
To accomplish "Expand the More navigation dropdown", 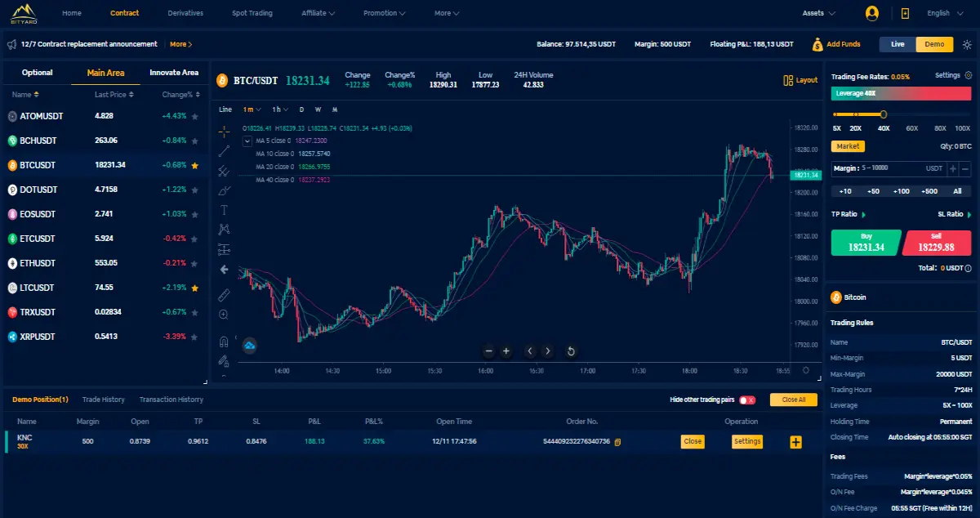I will 447,13.
